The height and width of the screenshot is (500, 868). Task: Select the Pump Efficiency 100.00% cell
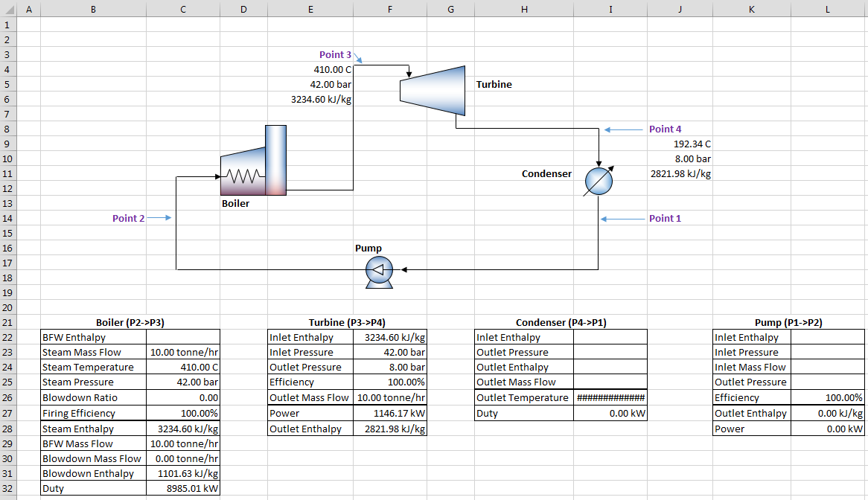(x=828, y=397)
